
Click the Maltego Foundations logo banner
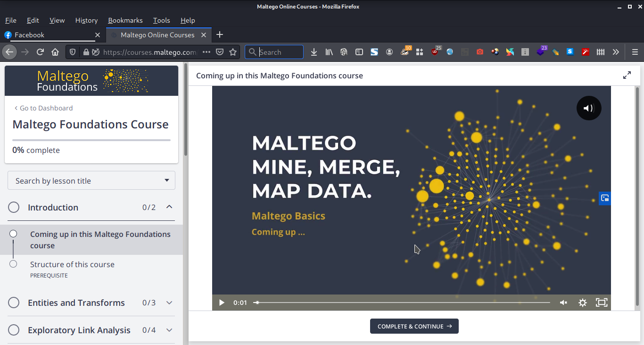click(91, 81)
